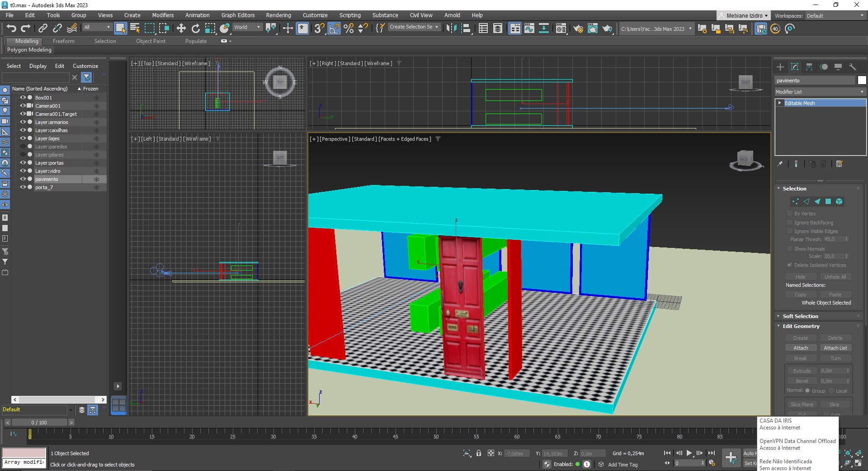Enable the Ignore Backfacing checkbox

[790, 223]
